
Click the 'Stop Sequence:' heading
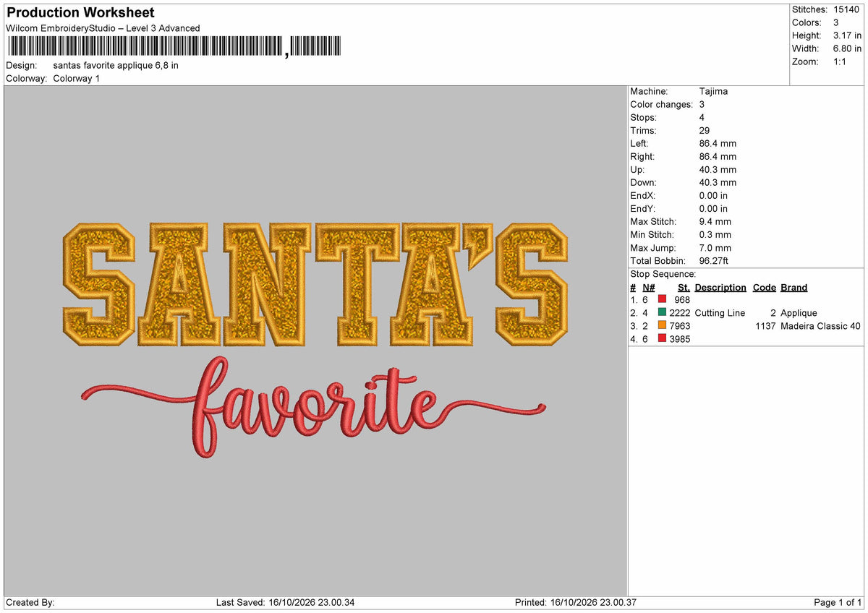pyautogui.click(x=663, y=274)
